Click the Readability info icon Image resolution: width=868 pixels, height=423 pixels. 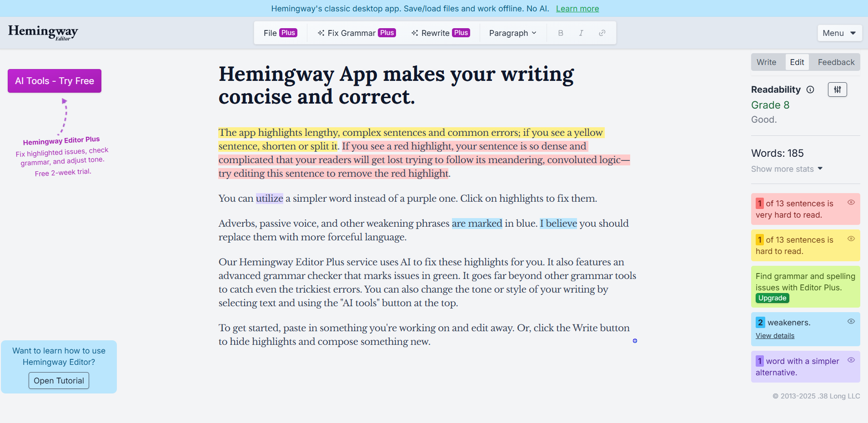pyautogui.click(x=811, y=90)
